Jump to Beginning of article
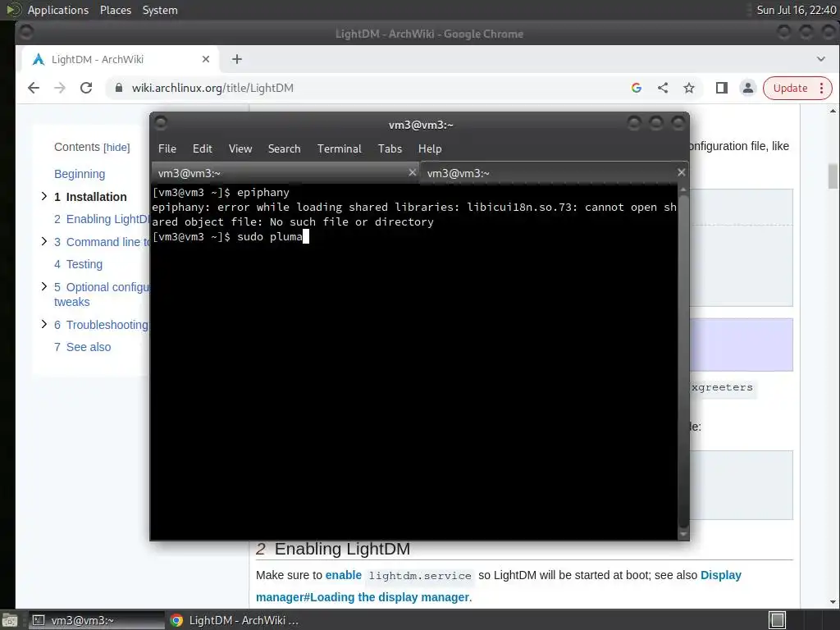Image resolution: width=840 pixels, height=630 pixels. coord(80,174)
